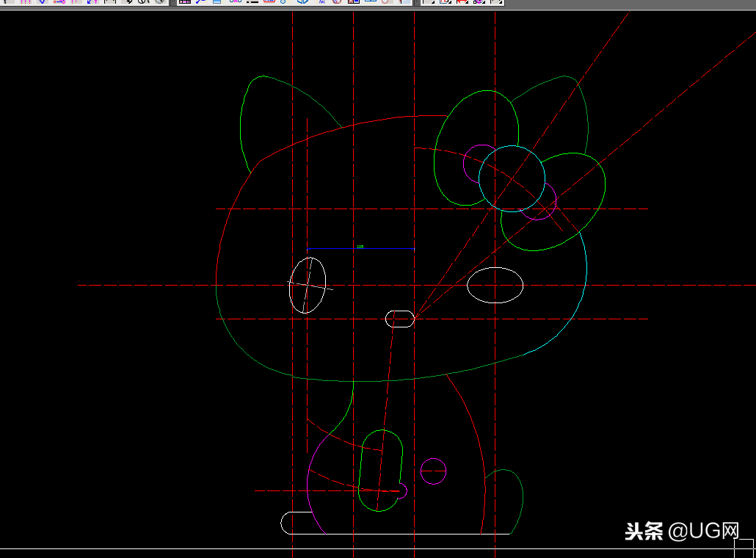Screen dimensions: 756x558
Task: Select the green rounded slot arm shape
Action: [x=380, y=470]
